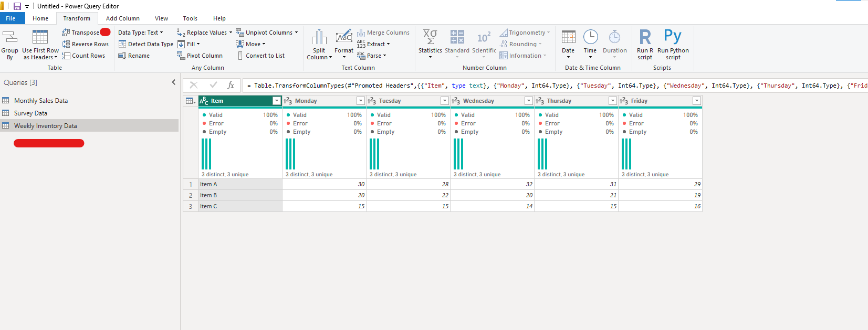This screenshot has width=868, height=330.
Task: Open the Split Column tool
Action: [x=319, y=45]
